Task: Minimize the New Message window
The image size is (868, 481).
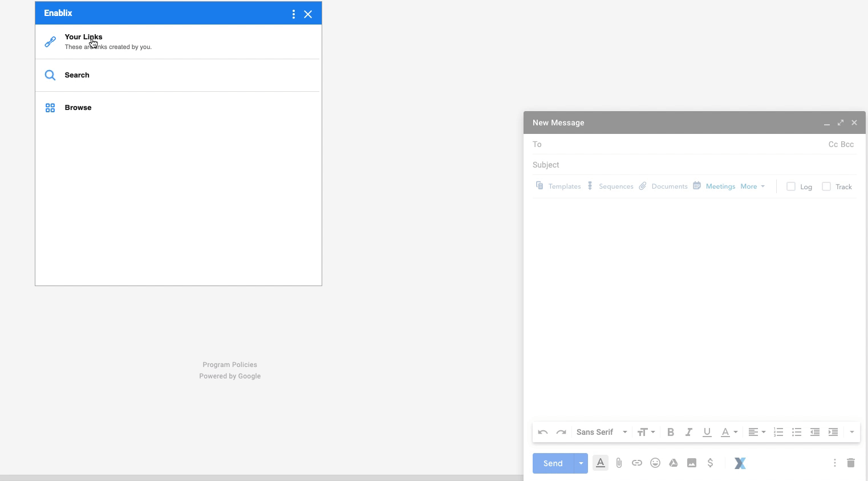Action: [x=827, y=123]
